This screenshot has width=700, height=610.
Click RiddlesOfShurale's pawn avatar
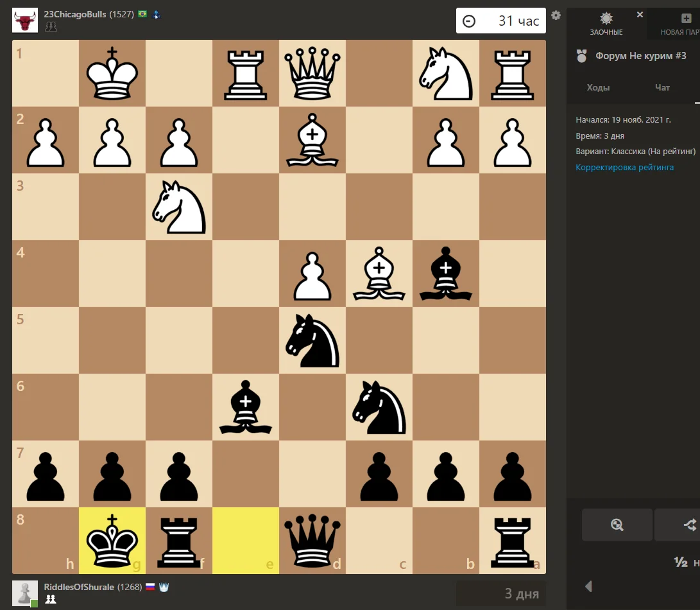[25, 593]
